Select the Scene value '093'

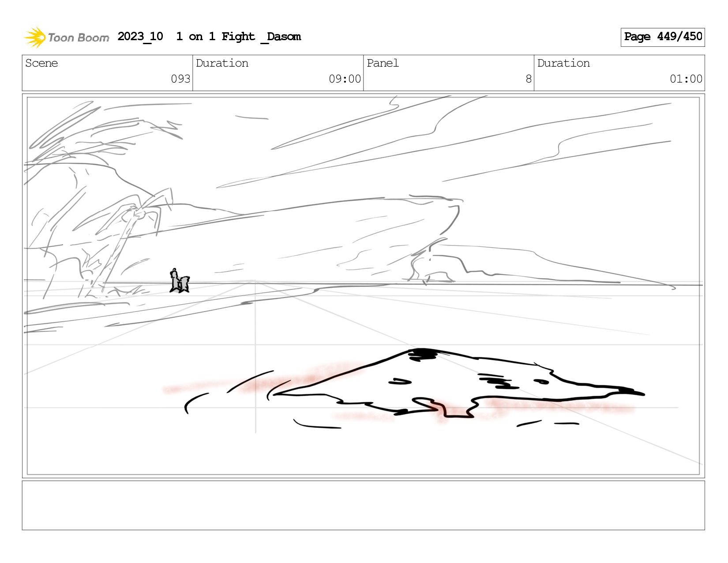(180, 79)
